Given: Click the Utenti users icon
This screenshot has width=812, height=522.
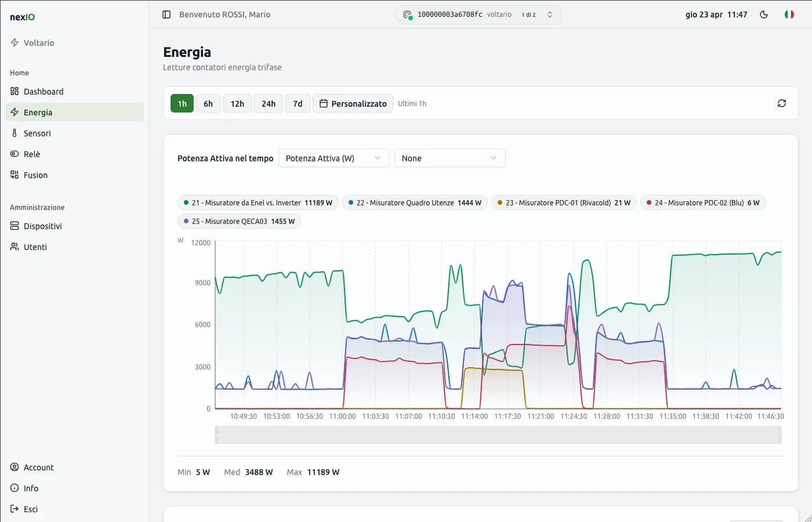Looking at the screenshot, I should tap(14, 246).
